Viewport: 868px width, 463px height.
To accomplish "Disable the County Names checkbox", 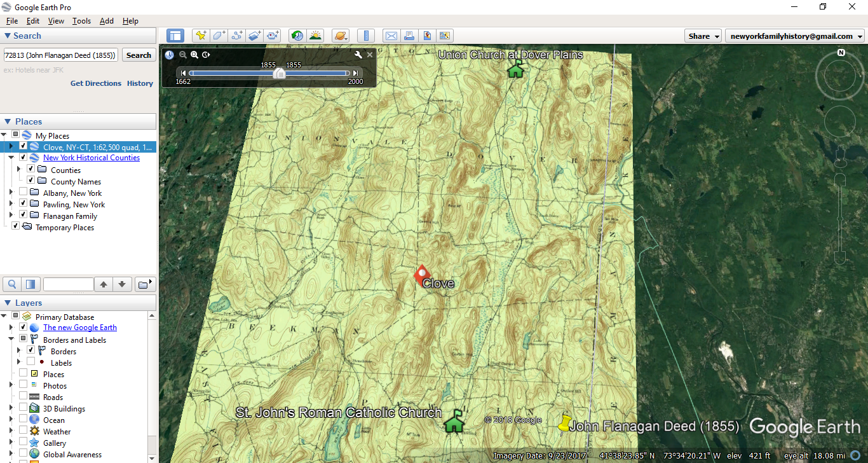I will (x=31, y=181).
